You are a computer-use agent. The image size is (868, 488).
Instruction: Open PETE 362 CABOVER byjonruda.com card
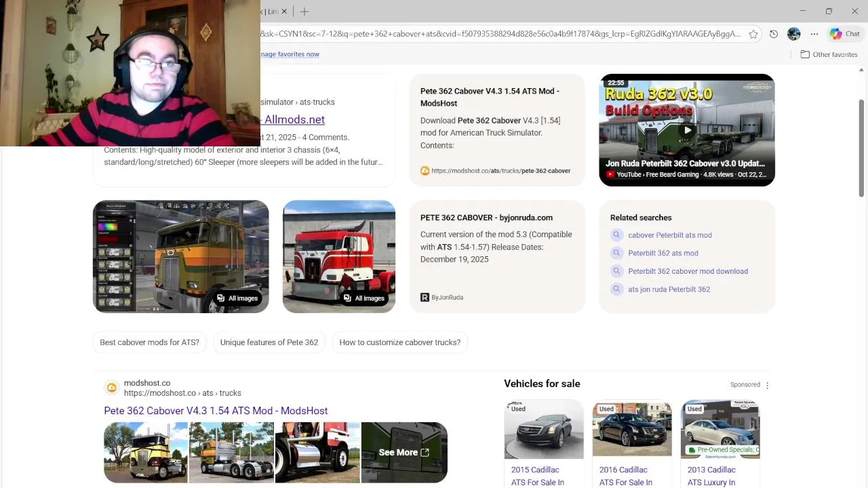click(x=486, y=218)
